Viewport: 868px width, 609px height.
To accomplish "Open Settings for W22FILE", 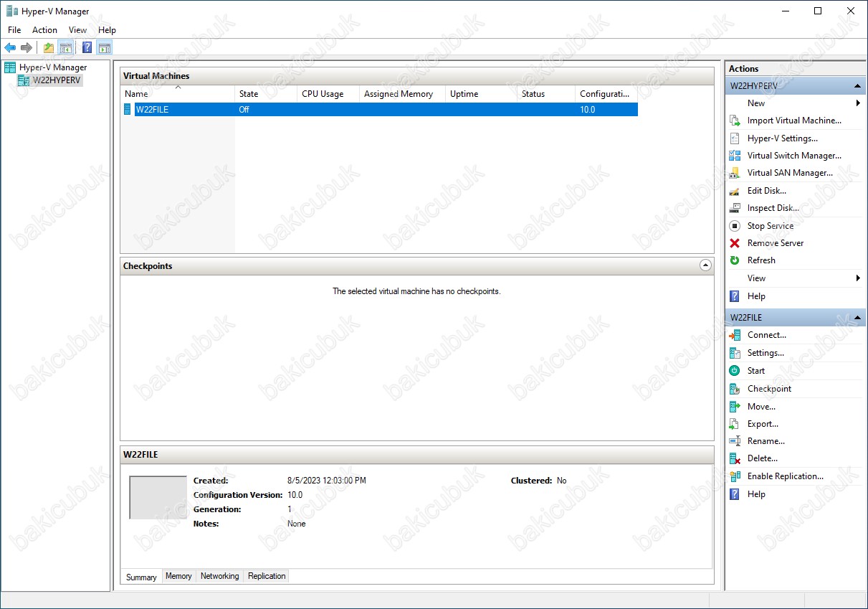I will pos(766,353).
